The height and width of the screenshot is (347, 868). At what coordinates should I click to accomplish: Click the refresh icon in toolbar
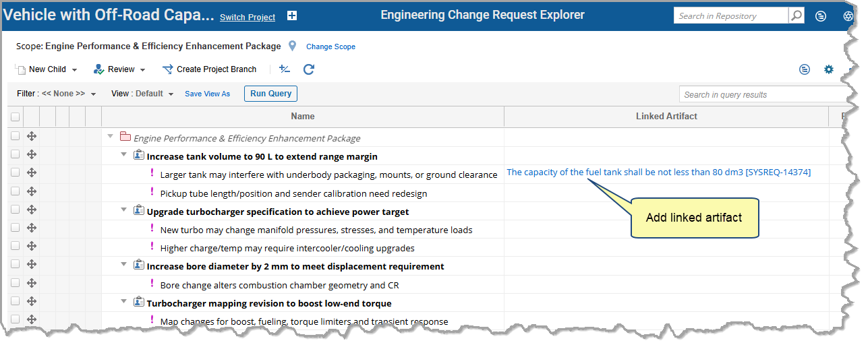309,69
